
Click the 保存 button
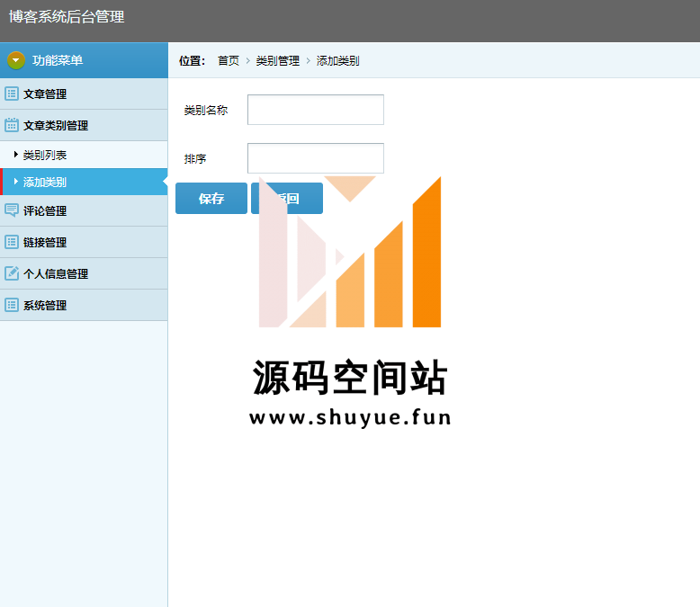pos(211,198)
